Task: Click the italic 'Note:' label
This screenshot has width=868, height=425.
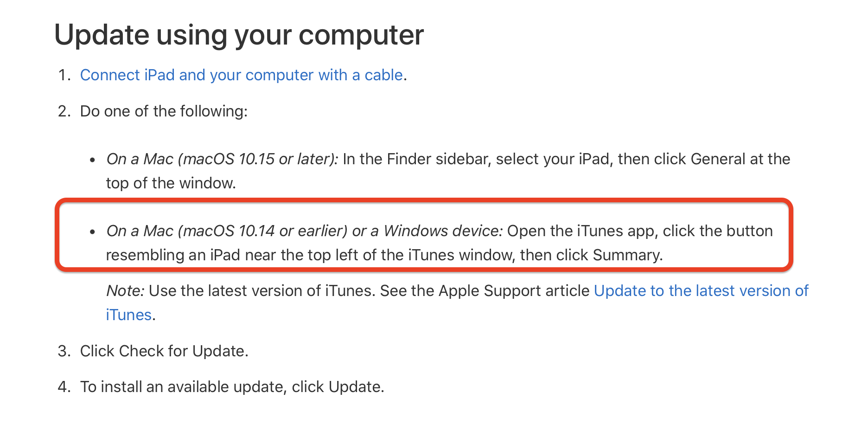Action: coord(125,291)
